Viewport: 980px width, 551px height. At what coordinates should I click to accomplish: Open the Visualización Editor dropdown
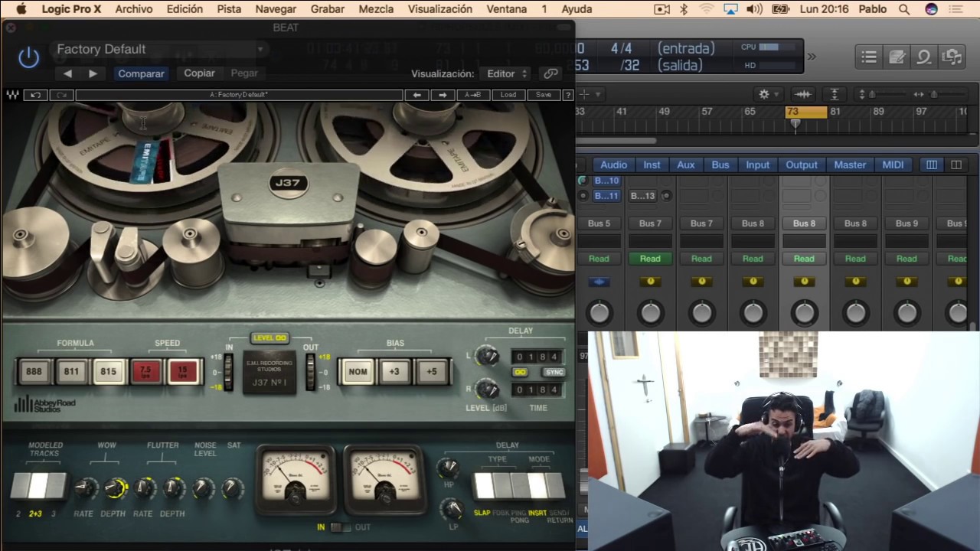[x=507, y=73]
